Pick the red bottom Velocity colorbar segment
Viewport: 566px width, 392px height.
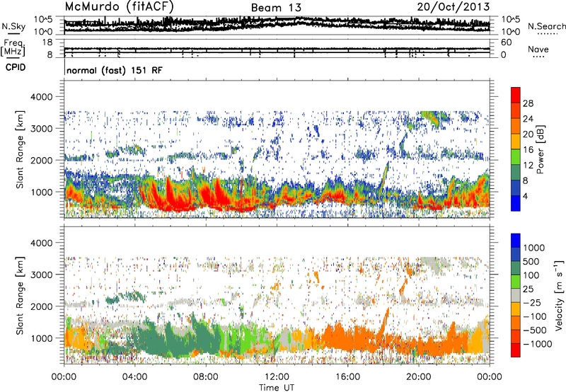[516, 350]
